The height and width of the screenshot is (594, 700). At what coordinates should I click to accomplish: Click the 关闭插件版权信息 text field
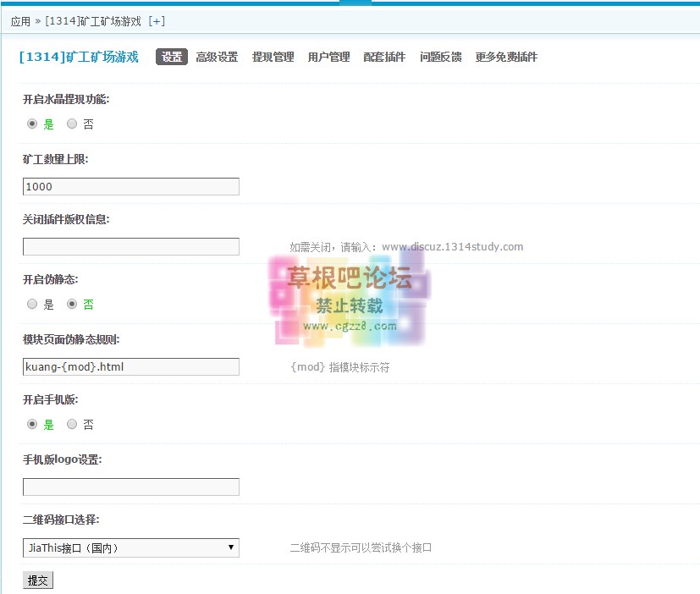tap(131, 246)
